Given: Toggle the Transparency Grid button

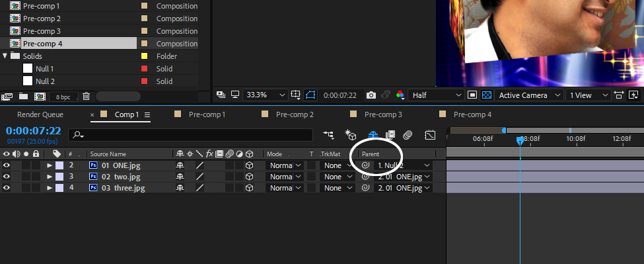Looking at the screenshot, I should [486, 95].
